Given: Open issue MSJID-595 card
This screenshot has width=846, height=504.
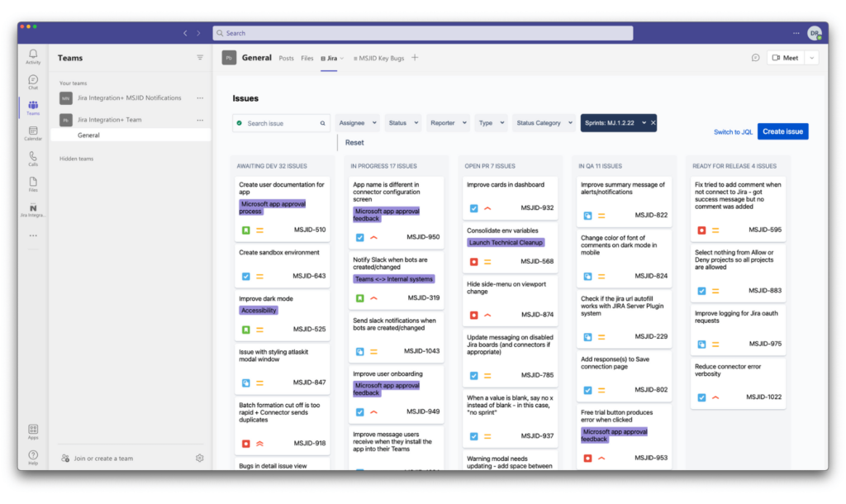Looking at the screenshot, I should [x=738, y=207].
